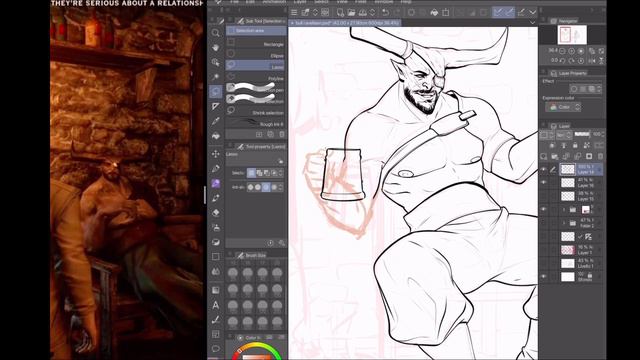Open Filter menu

coord(360,2)
